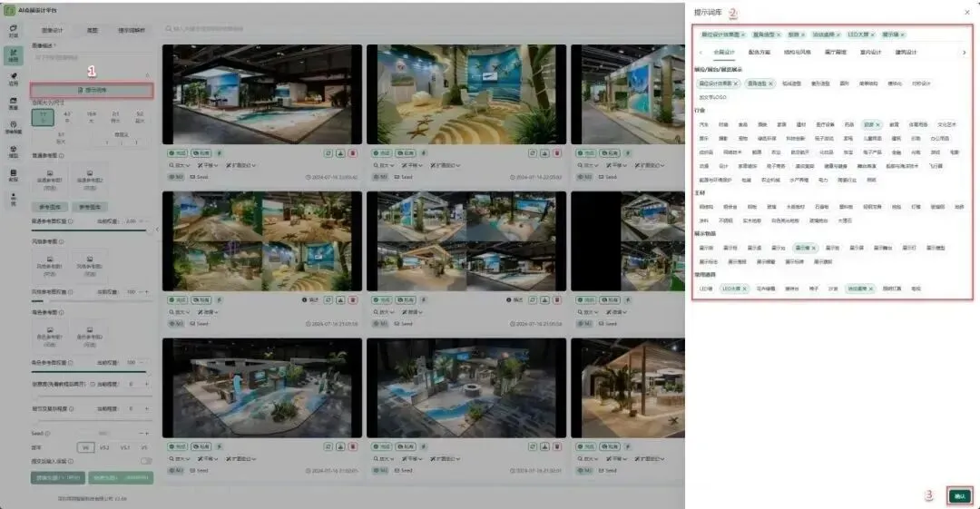This screenshot has width=980, height=509.
Task: Click the regenerate icon under the first image
Action: click(328, 153)
